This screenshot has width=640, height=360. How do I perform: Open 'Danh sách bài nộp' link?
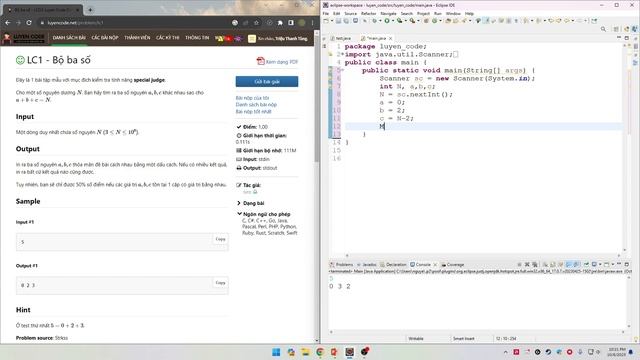click(256, 105)
